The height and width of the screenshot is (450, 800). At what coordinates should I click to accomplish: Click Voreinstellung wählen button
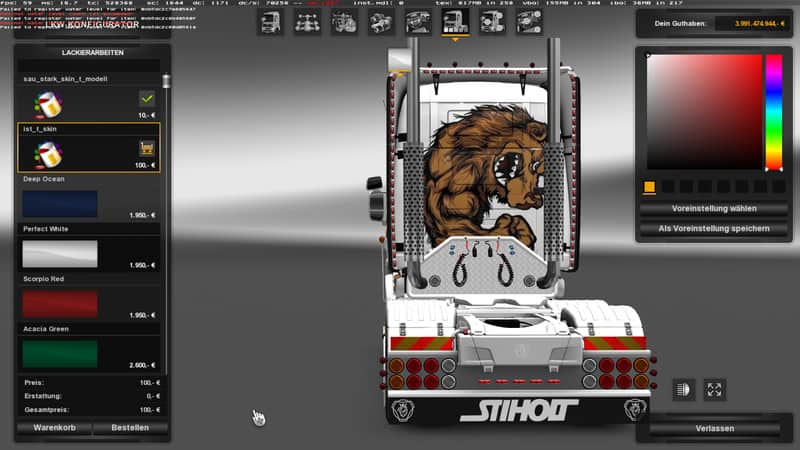707,209
